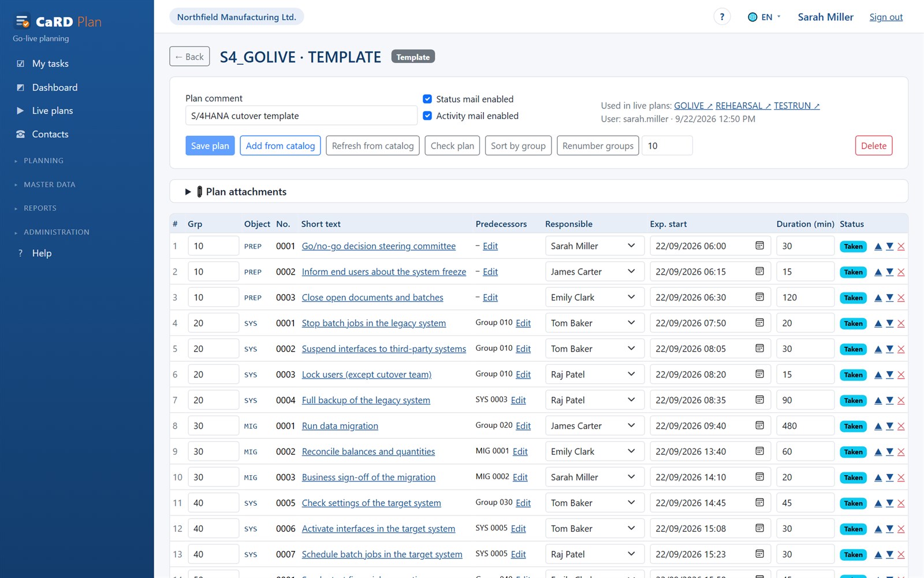The height and width of the screenshot is (578, 924).
Task: Click the Save plan button
Action: click(210, 146)
